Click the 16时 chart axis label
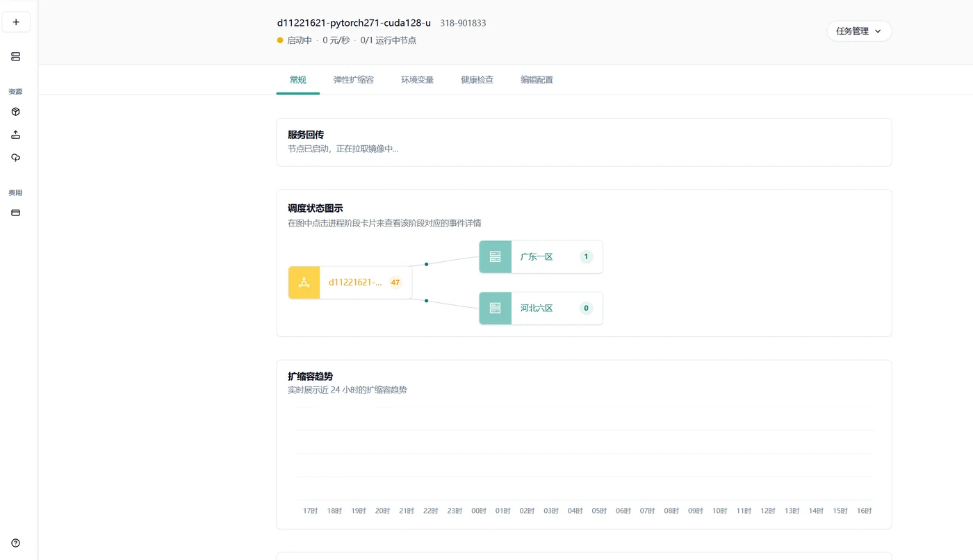973x560 pixels. [864, 511]
